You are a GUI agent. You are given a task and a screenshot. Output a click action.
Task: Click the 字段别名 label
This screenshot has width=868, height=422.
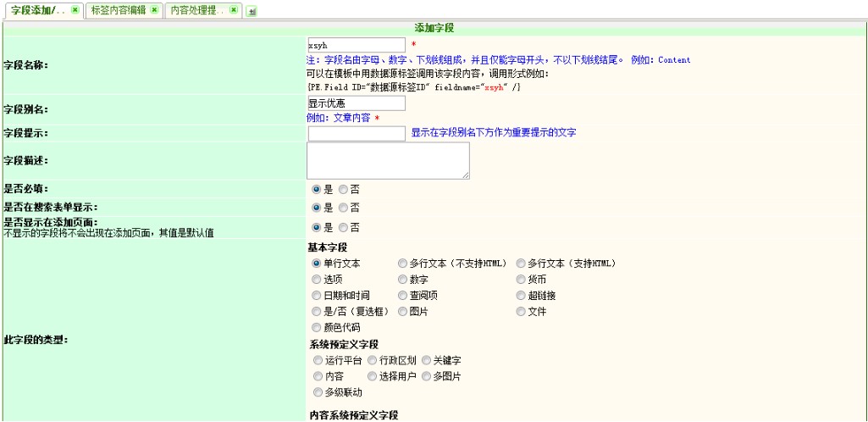coord(26,109)
